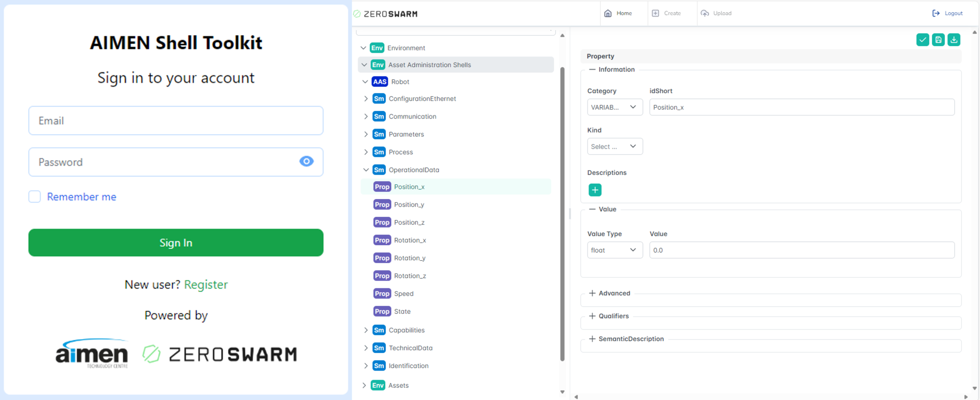Open the Category dropdown
The image size is (980, 400).
tap(615, 107)
